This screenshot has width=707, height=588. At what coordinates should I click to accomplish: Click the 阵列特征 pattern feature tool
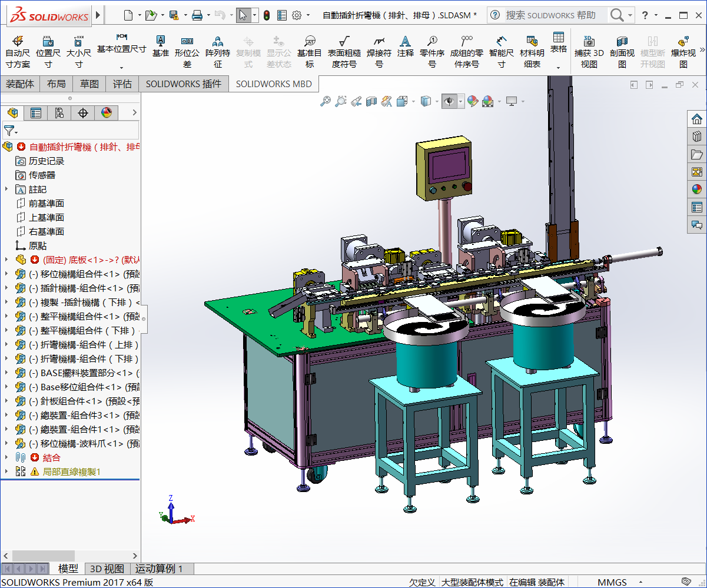click(218, 51)
